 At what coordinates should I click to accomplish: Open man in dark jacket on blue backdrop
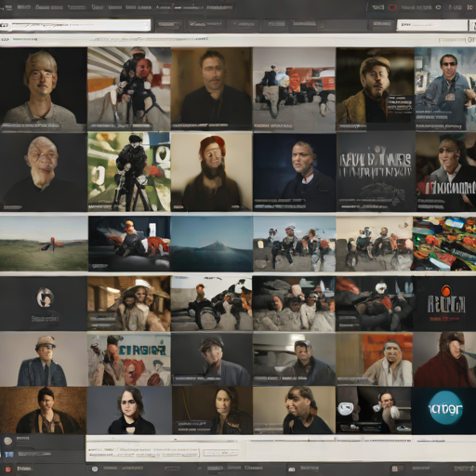[294, 172]
